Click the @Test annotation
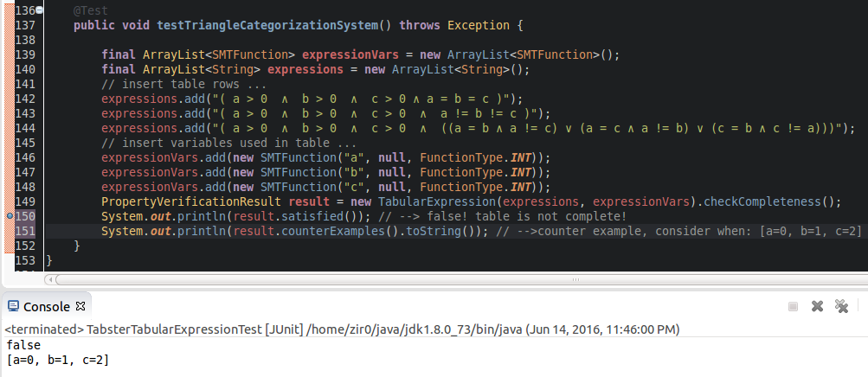Image resolution: width=868 pixels, height=377 pixels. click(x=91, y=10)
